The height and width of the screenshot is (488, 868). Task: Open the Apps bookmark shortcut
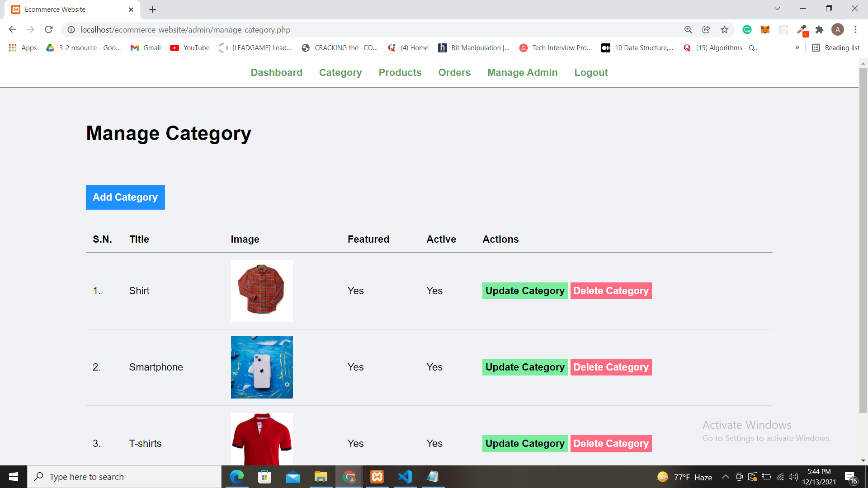[x=23, y=47]
